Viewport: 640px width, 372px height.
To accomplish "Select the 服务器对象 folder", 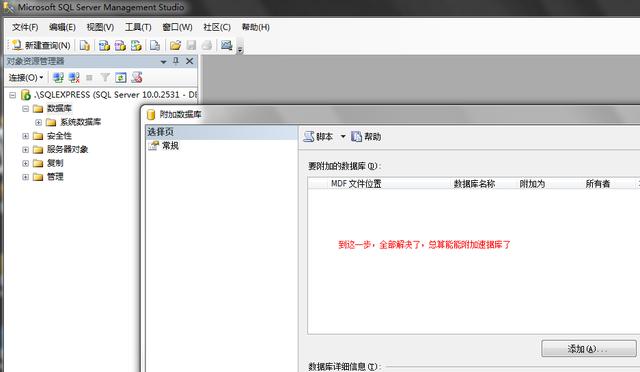I will [x=67, y=149].
